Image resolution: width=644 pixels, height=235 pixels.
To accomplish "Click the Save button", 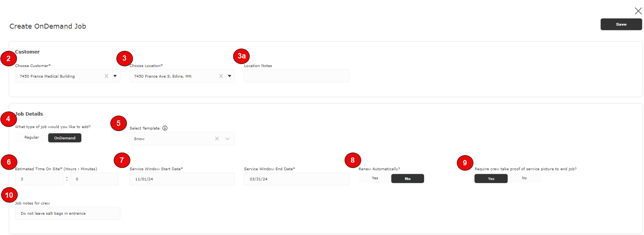I will click(621, 24).
